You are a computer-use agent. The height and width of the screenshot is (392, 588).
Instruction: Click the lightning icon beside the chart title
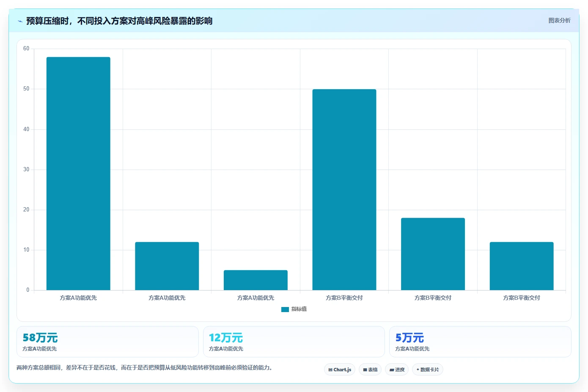tap(20, 21)
